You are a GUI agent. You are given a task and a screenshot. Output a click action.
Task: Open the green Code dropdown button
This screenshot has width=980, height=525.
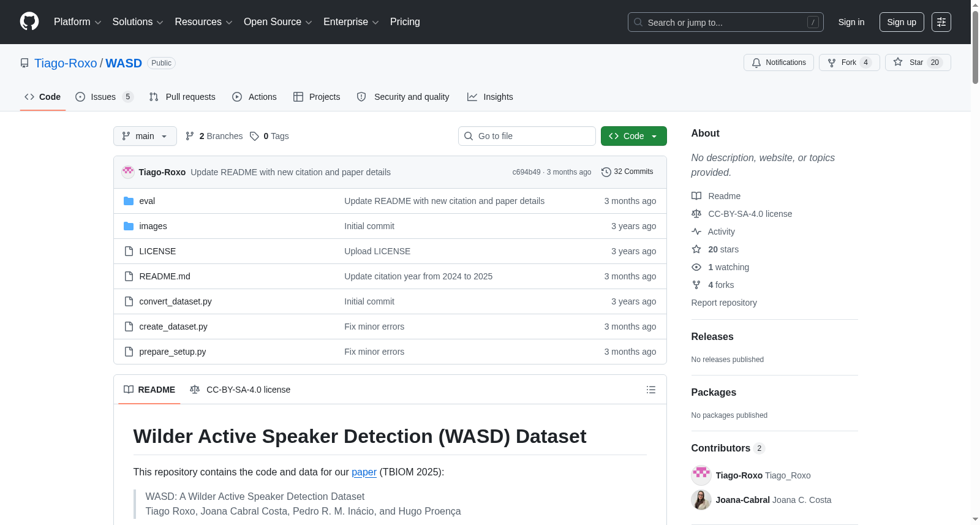click(x=634, y=136)
